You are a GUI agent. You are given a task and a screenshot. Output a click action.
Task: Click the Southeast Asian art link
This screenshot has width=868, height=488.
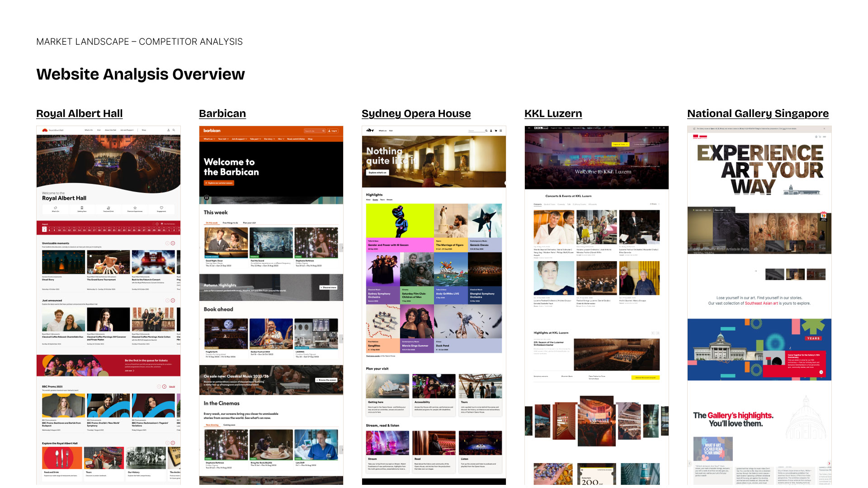pos(761,303)
